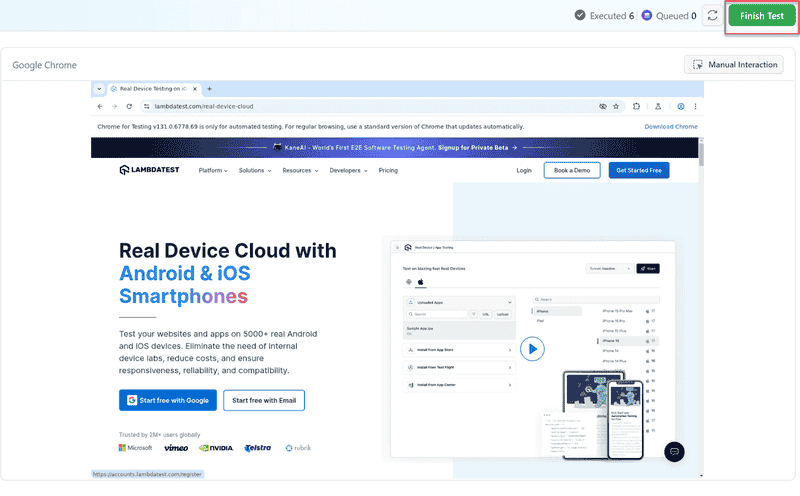Click the browser back arrow

point(100,106)
